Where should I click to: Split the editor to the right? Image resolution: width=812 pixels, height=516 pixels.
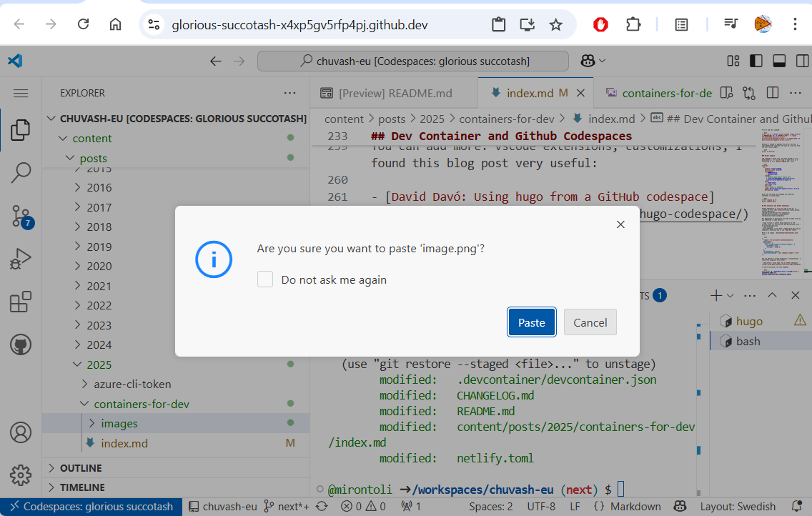[773, 93]
